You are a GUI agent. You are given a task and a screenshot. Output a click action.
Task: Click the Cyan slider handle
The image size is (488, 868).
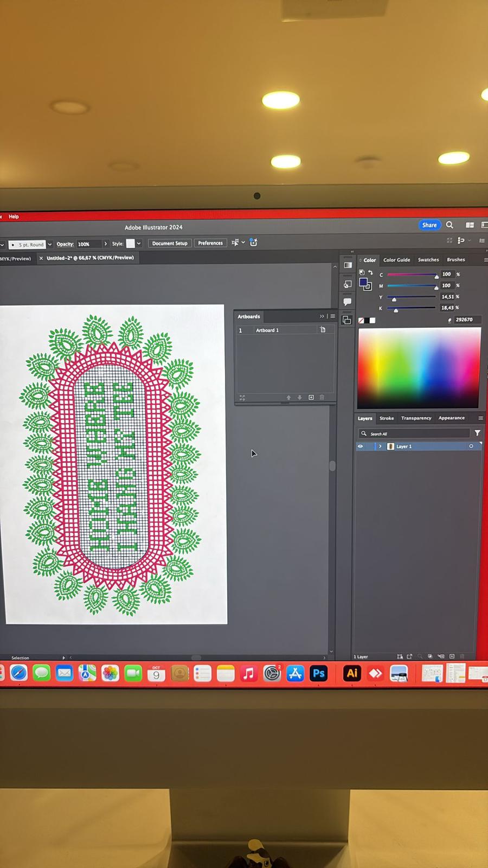pyautogui.click(x=436, y=277)
